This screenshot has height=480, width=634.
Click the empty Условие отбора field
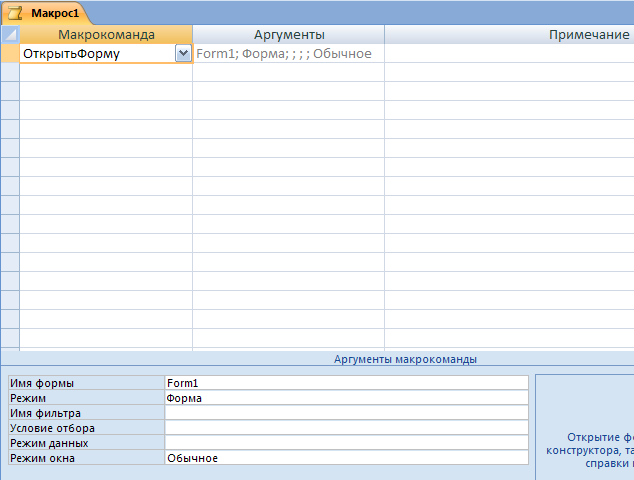[x=347, y=428]
